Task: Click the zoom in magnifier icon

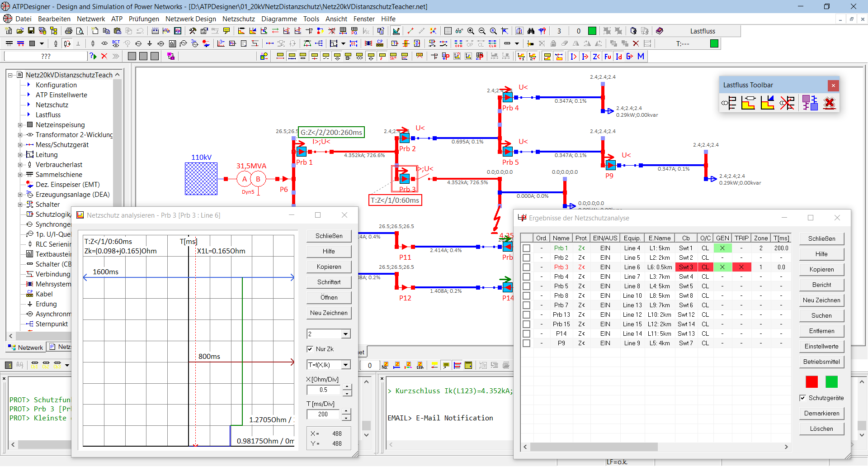Action: pos(471,31)
